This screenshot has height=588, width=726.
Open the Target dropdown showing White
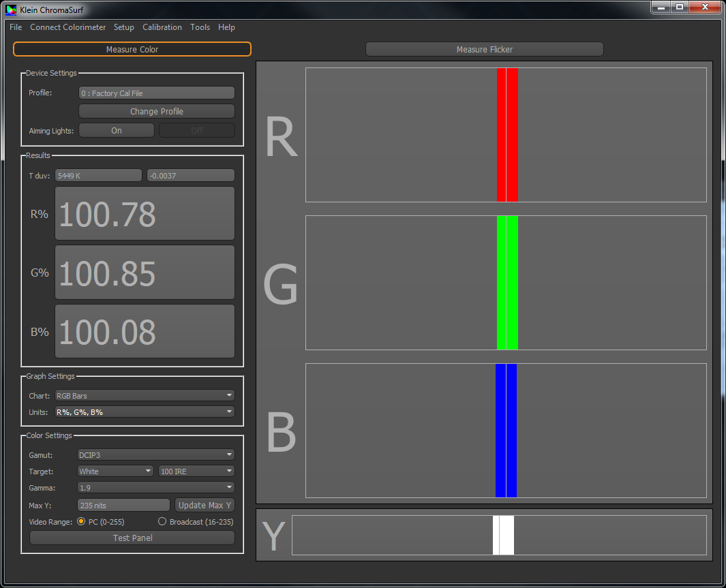pos(115,471)
